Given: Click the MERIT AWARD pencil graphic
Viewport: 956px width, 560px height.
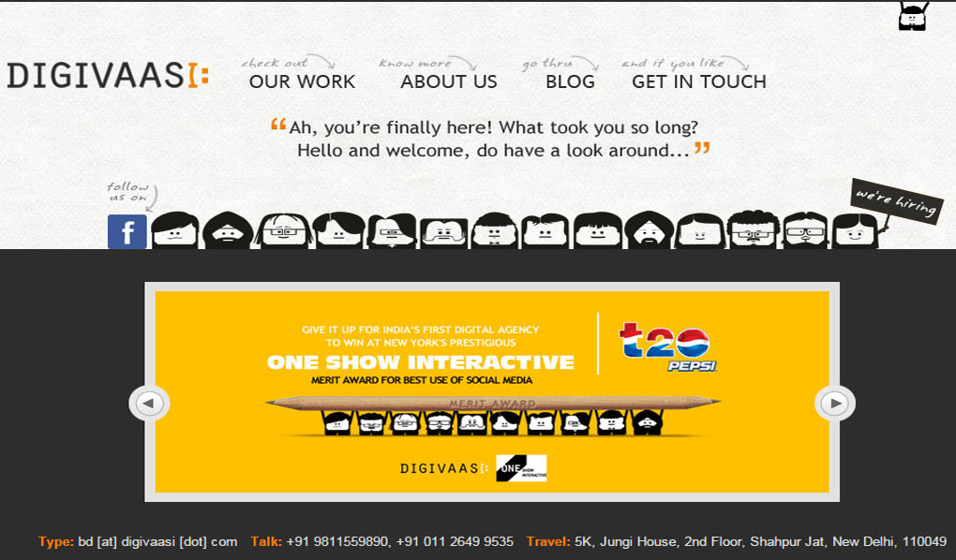Looking at the screenshot, I should [x=493, y=403].
